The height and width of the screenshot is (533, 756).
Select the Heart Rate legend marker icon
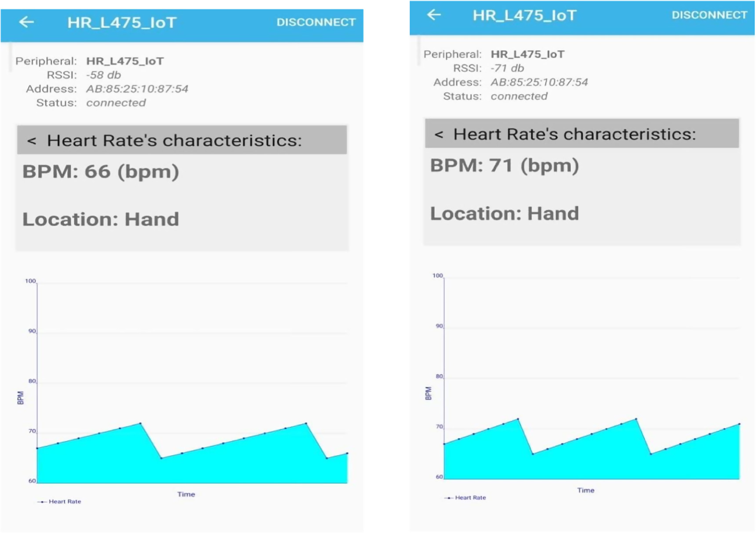coord(42,501)
